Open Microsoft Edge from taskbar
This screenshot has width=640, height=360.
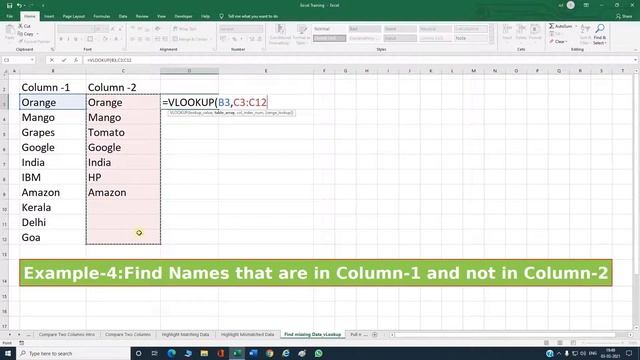[171, 353]
